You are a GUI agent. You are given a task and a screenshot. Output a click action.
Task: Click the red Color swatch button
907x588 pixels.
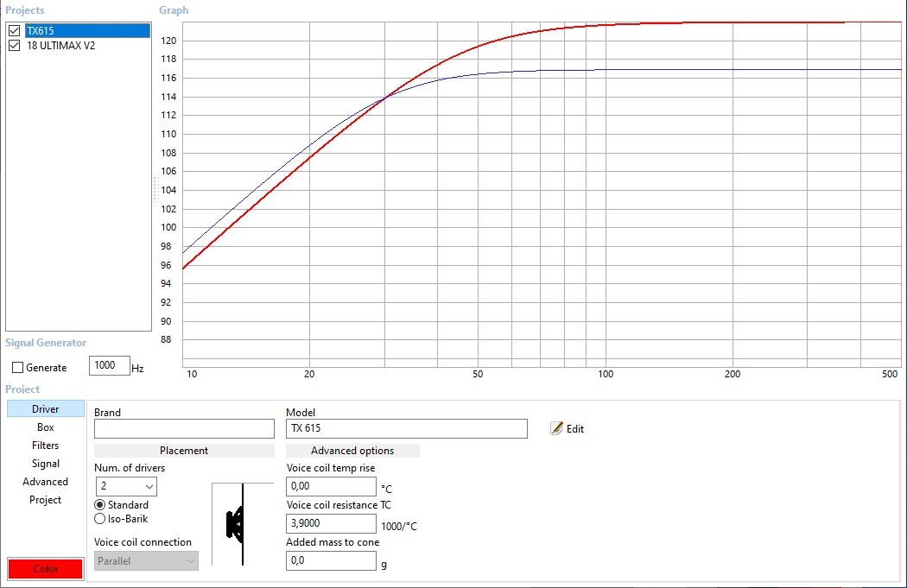(46, 569)
